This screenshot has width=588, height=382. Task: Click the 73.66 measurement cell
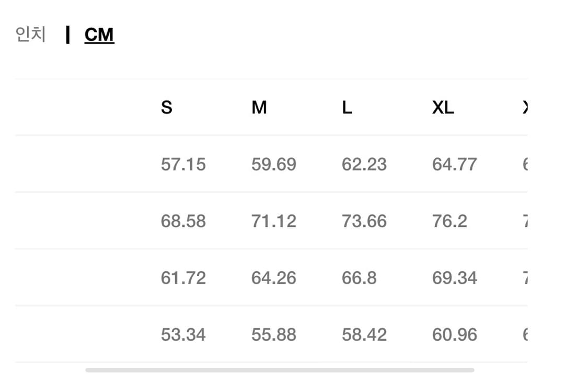(364, 221)
